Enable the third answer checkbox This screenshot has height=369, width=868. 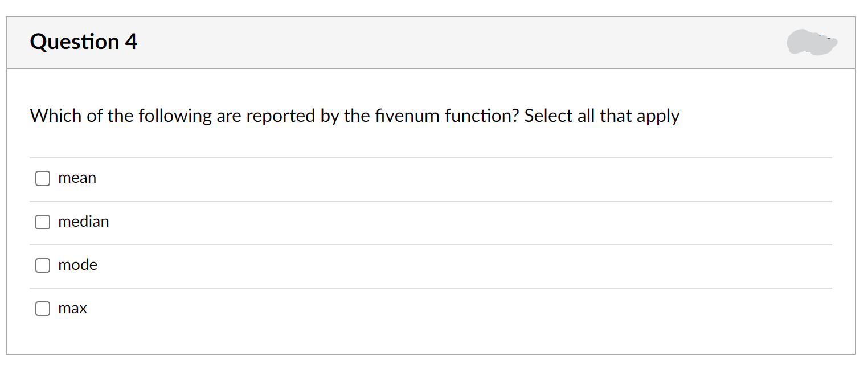coord(43,265)
